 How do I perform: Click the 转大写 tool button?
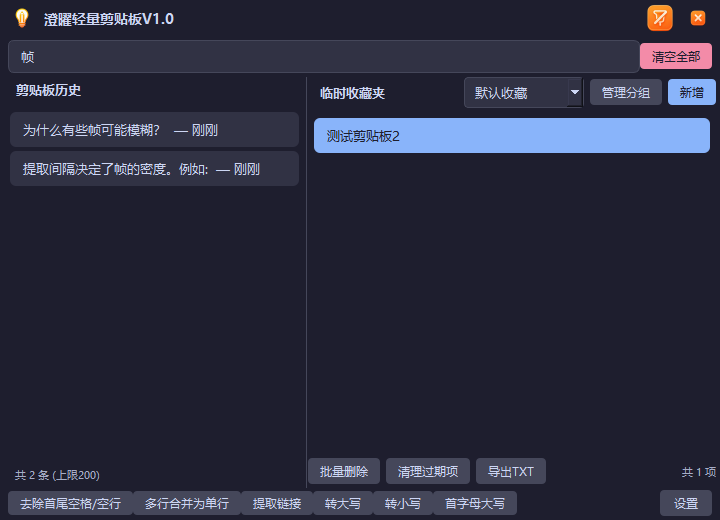[343, 503]
